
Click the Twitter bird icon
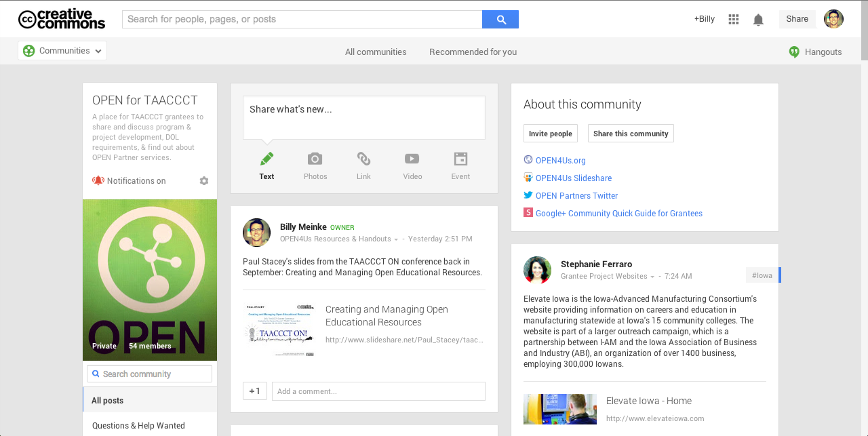pyautogui.click(x=528, y=195)
